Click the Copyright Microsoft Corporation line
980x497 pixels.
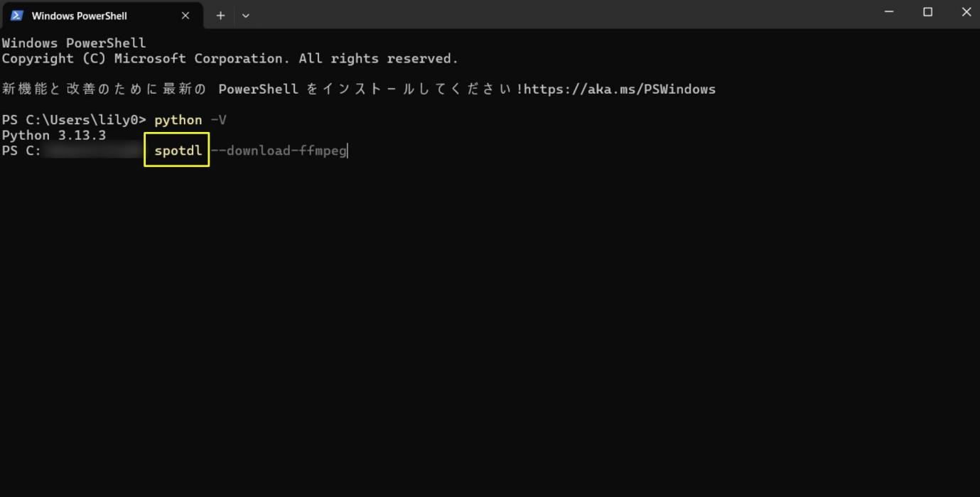coord(230,59)
